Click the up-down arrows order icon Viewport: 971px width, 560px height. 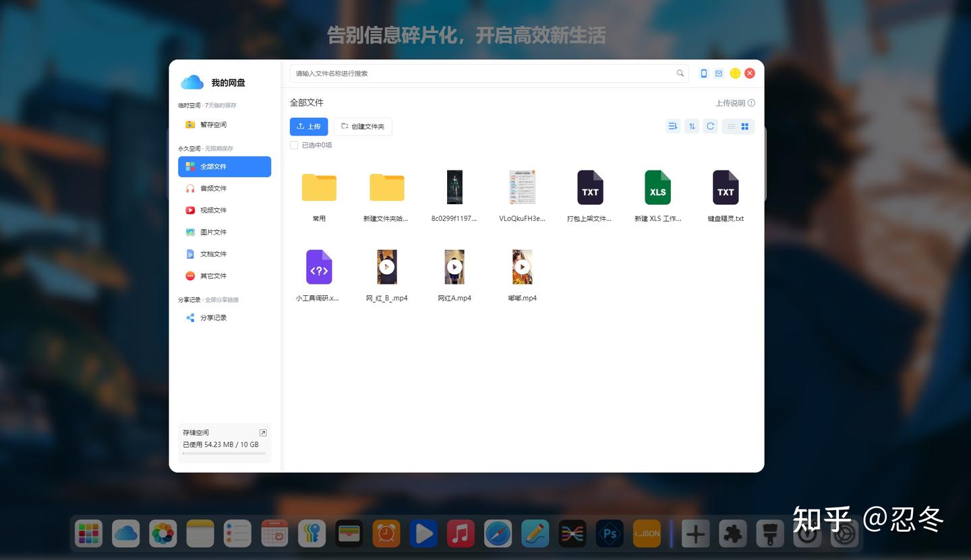click(x=691, y=126)
